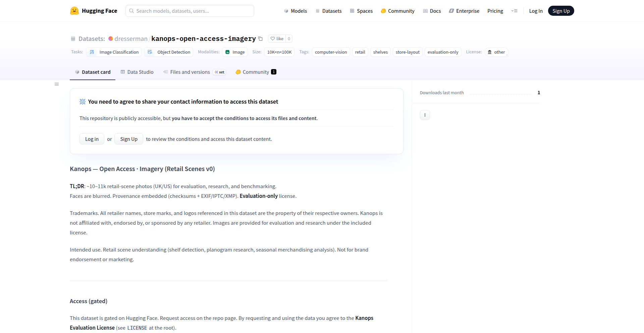Select the Image Classification task tag
The width and height of the screenshot is (644, 333).
114,52
